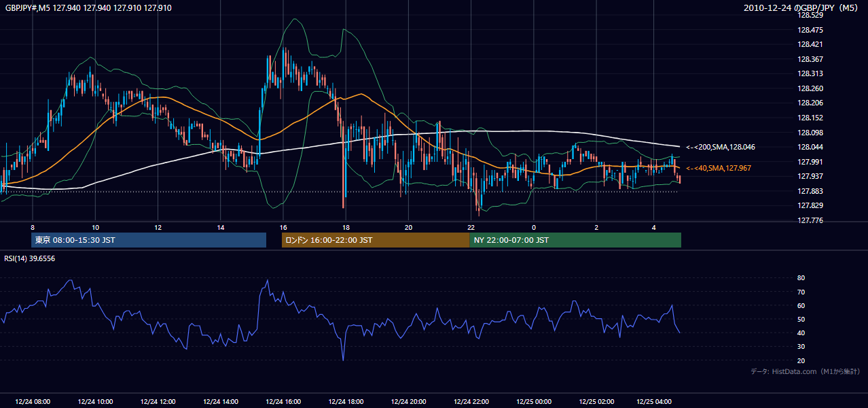Click RSI axis level 30
The width and height of the screenshot is (868, 408).
point(801,347)
